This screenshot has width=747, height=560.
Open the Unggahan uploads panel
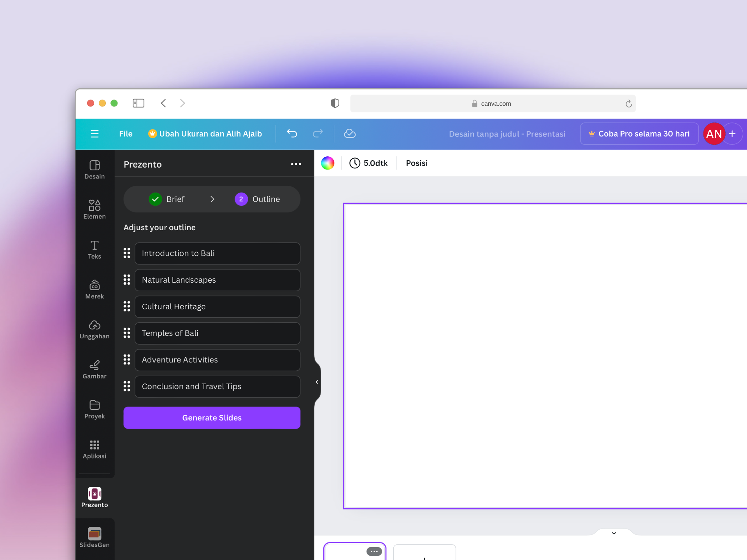95,329
